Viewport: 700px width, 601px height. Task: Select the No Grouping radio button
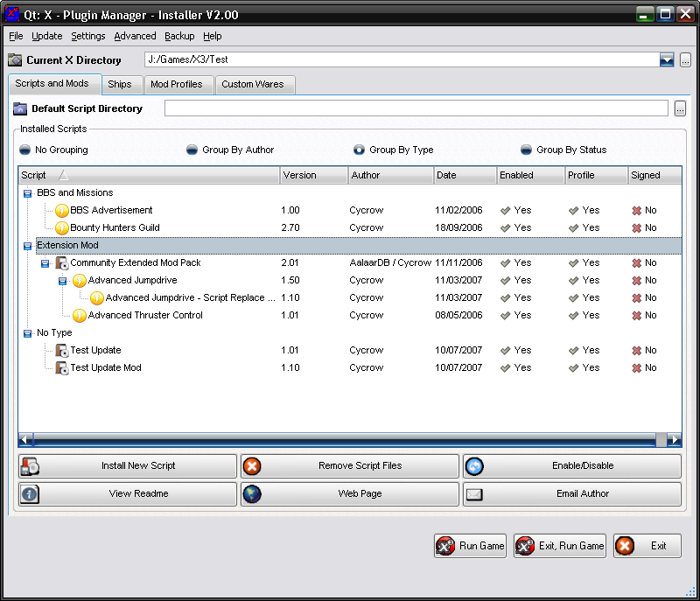pos(24,150)
